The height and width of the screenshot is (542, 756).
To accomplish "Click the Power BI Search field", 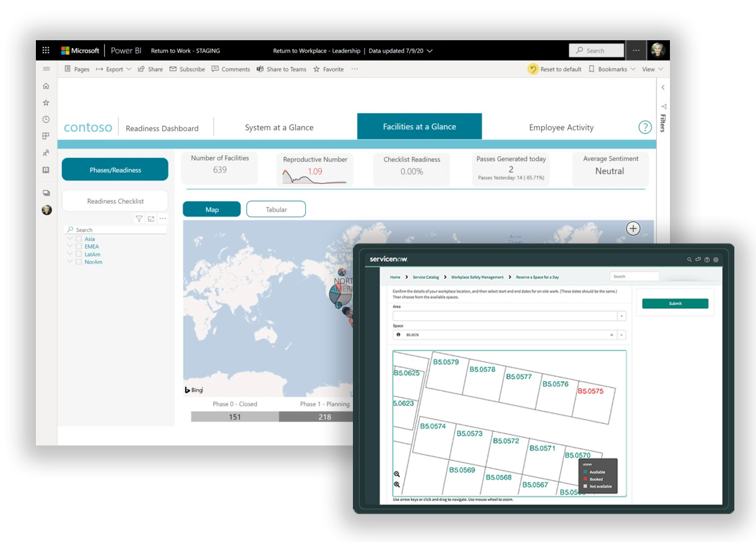I will pyautogui.click(x=596, y=51).
